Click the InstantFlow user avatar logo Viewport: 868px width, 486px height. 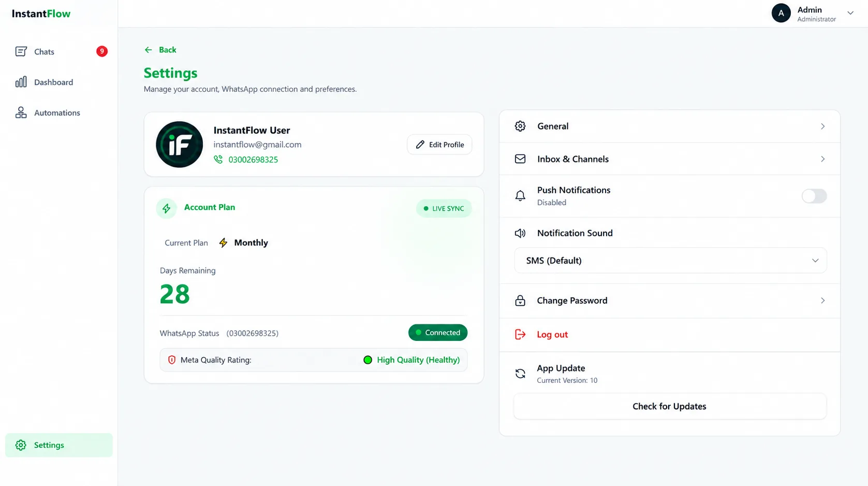tap(180, 145)
